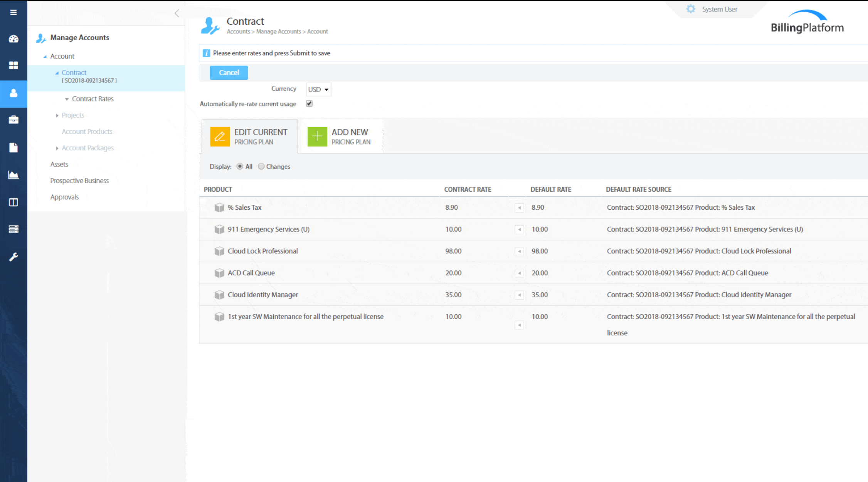Switch to the Add New Pricing Plan tab

coord(341,137)
